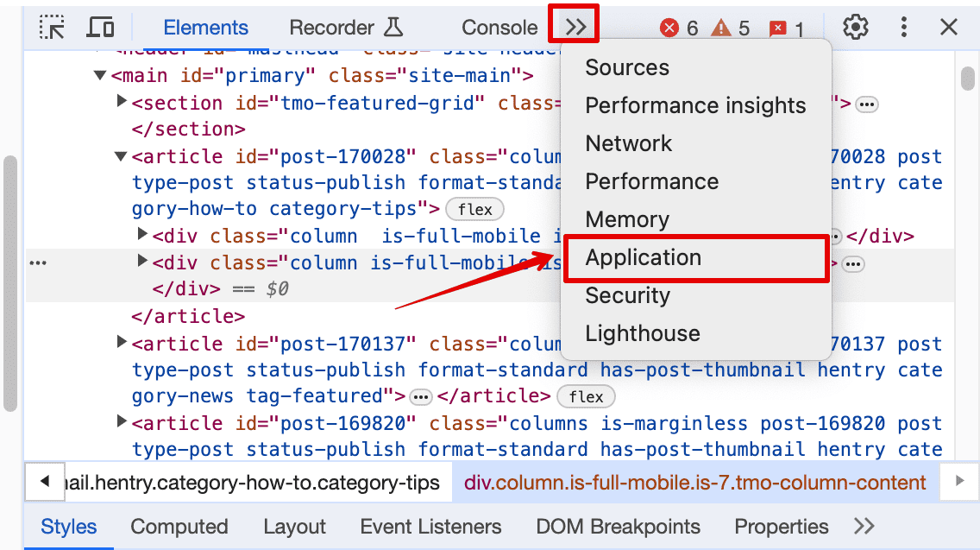980x550 pixels.
Task: Open the Computed styles tab
Action: pos(179,527)
